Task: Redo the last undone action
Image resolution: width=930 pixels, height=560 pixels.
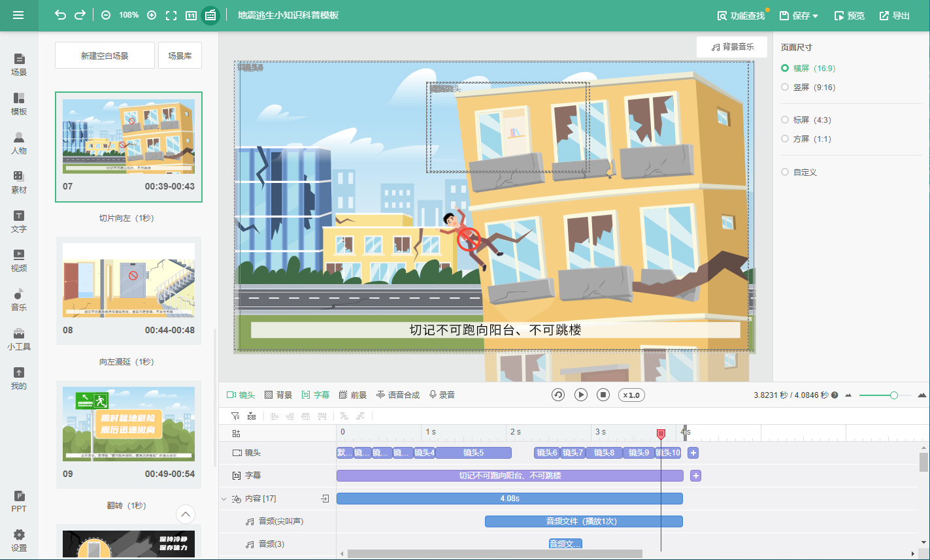Action: pos(80,15)
